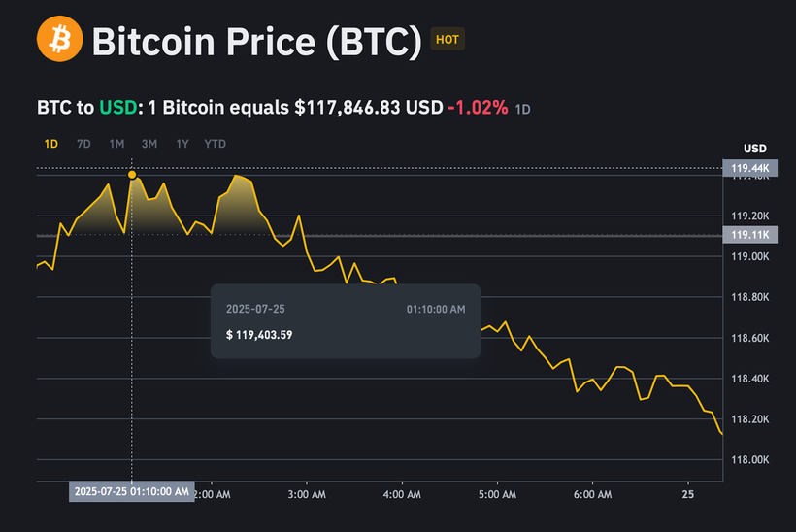The image size is (796, 532).
Task: Click the HOT badge next to title
Action: tap(448, 39)
